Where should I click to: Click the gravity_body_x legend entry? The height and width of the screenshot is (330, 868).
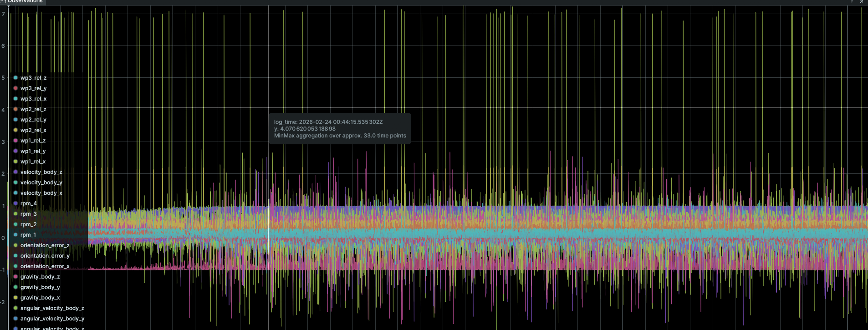coord(40,298)
